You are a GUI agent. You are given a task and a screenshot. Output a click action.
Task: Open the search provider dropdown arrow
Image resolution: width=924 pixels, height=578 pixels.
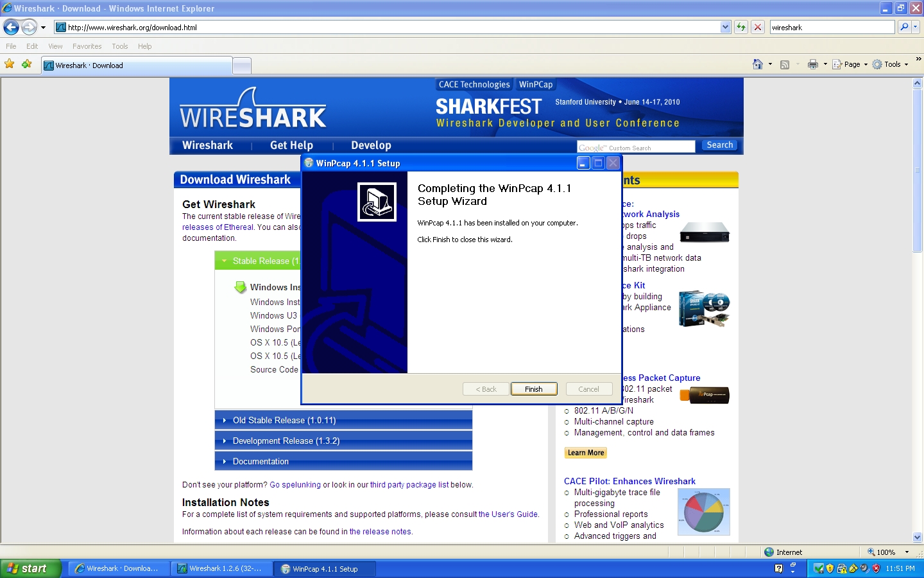[916, 27]
